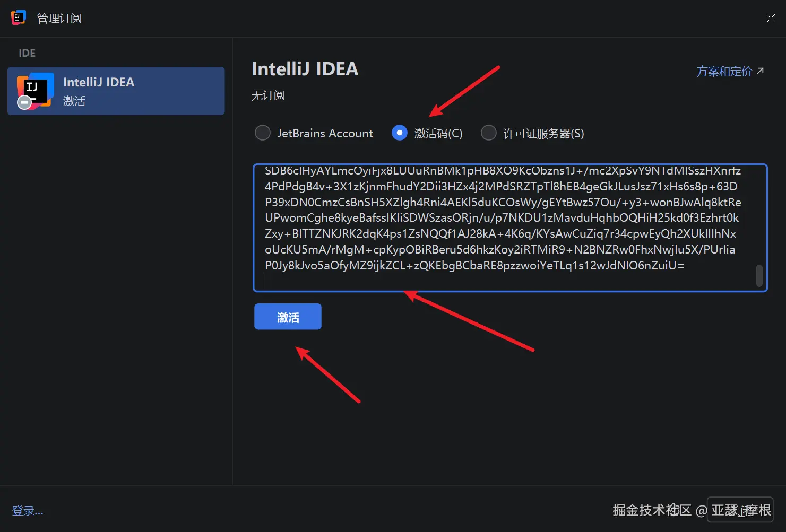The image size is (786, 532).
Task: Click the code line starting with P0Jy8kJvo5a
Action: [474, 265]
